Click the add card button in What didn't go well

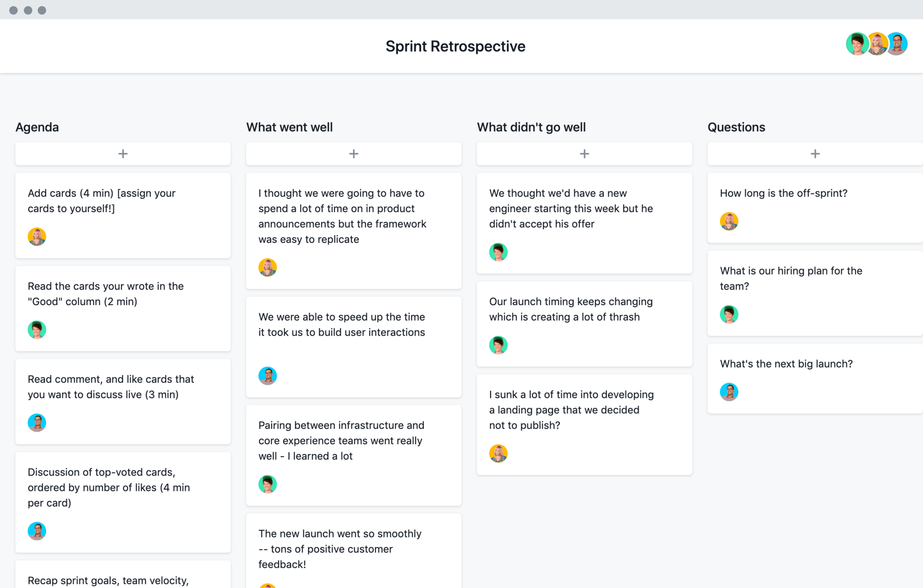[x=584, y=153]
